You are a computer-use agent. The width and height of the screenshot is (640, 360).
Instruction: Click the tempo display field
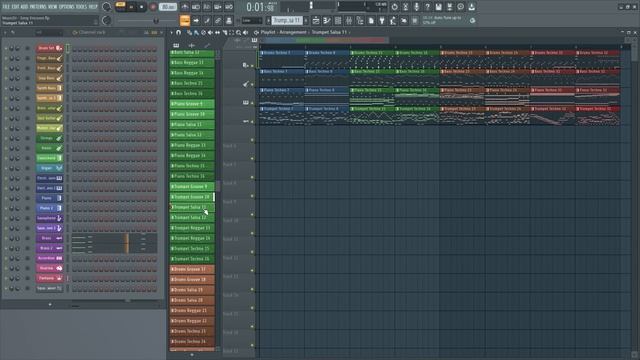click(x=168, y=7)
